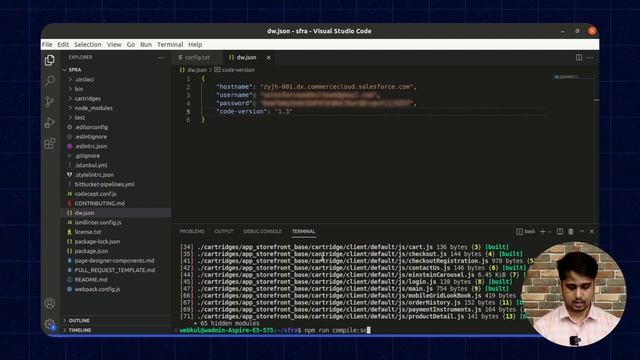This screenshot has height=360, width=640.
Task: Open webpack.config.js file
Action: coord(116,289)
